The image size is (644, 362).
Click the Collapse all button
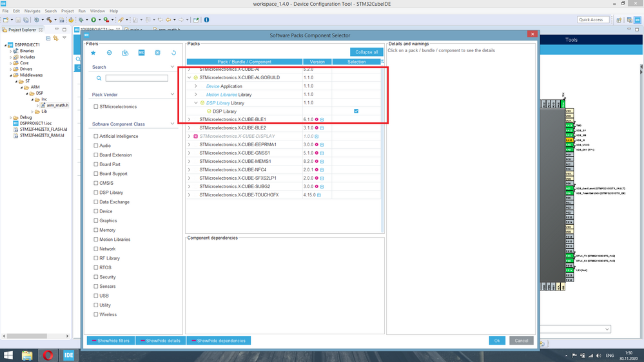pyautogui.click(x=366, y=52)
